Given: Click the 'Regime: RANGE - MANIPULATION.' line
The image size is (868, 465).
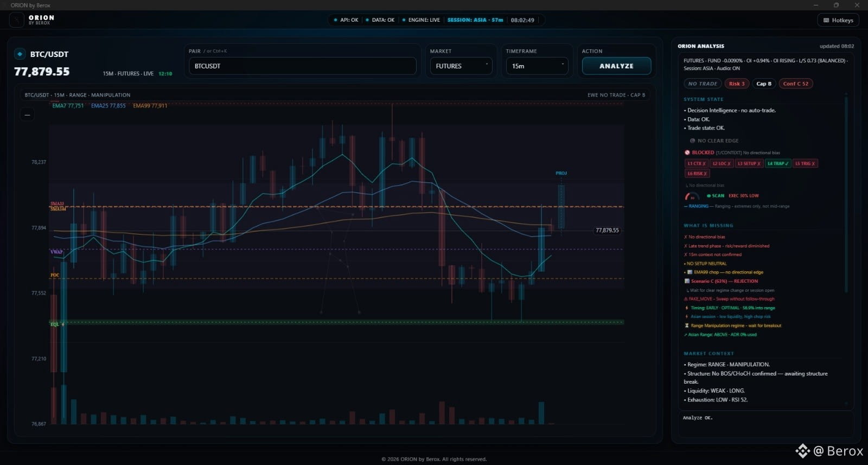Looking at the screenshot, I should tap(727, 365).
